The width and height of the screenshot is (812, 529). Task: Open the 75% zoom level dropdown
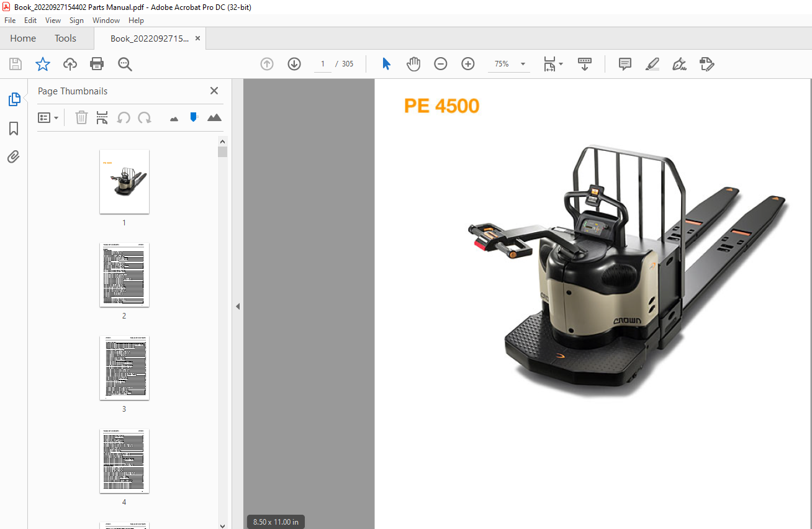click(523, 64)
